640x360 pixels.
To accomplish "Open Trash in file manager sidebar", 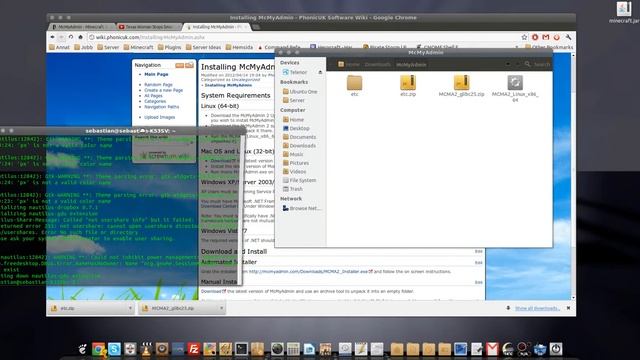I will tap(293, 189).
